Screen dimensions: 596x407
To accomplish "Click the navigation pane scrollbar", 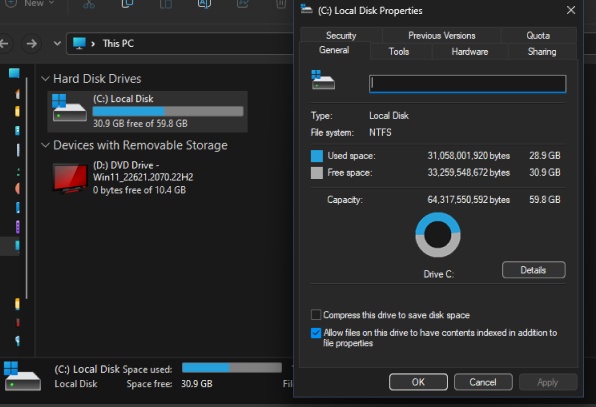I will [x=27, y=188].
